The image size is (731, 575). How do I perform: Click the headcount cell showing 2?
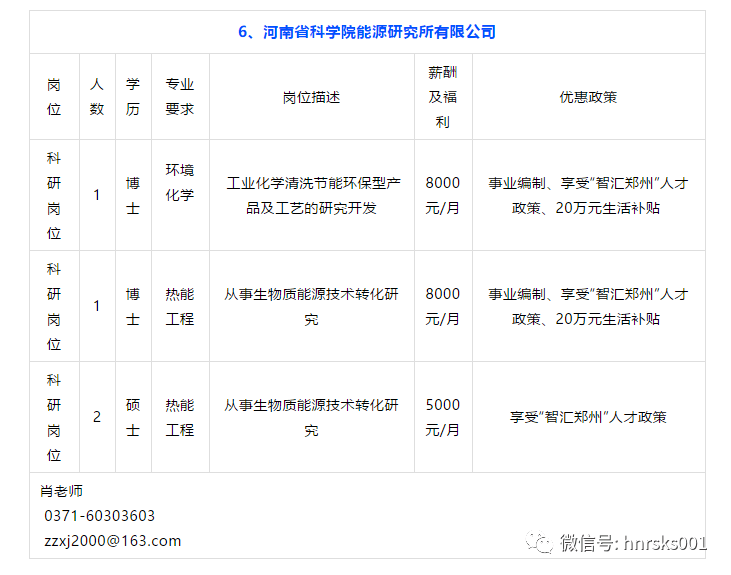pos(97,417)
